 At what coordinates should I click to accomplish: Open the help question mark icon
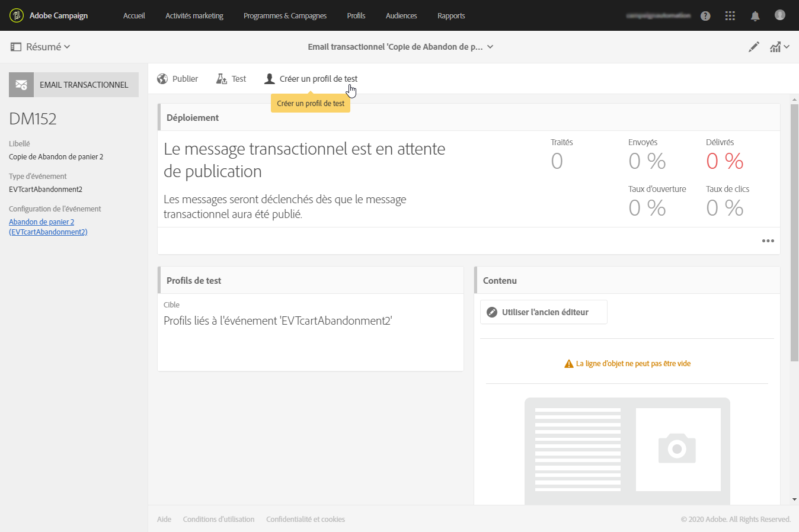(705, 16)
